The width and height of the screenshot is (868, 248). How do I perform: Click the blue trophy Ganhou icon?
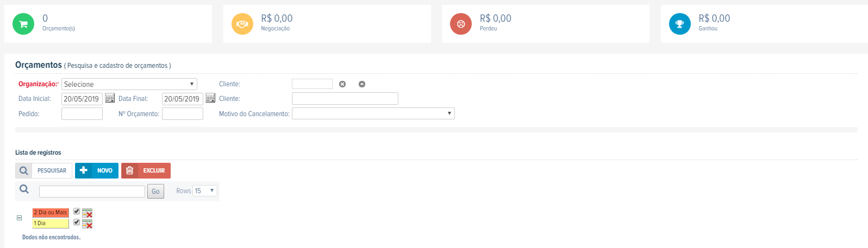(x=680, y=24)
